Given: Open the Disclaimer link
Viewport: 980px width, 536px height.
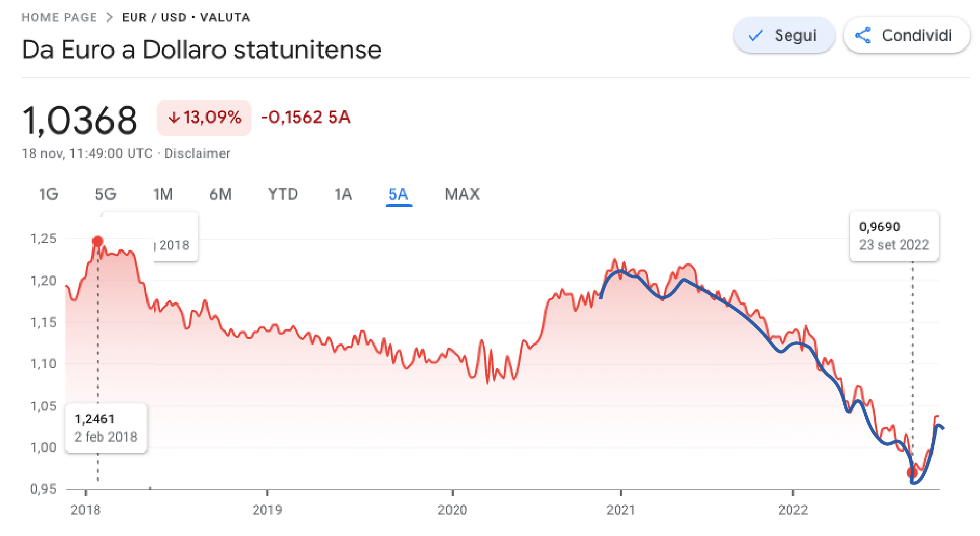Looking at the screenshot, I should [197, 153].
